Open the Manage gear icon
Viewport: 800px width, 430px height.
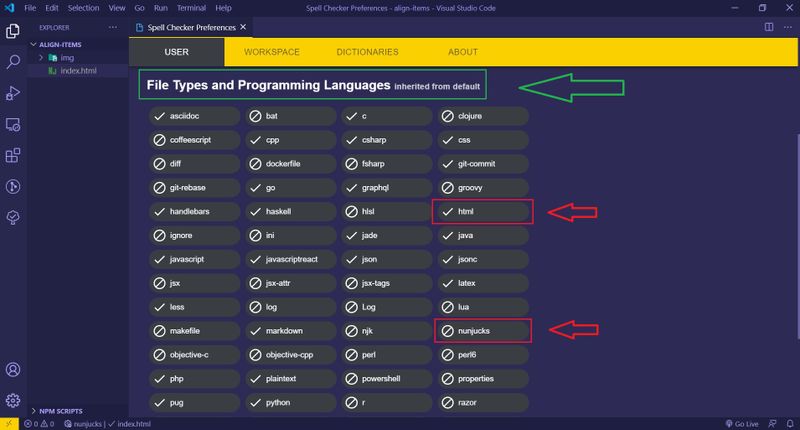click(14, 401)
